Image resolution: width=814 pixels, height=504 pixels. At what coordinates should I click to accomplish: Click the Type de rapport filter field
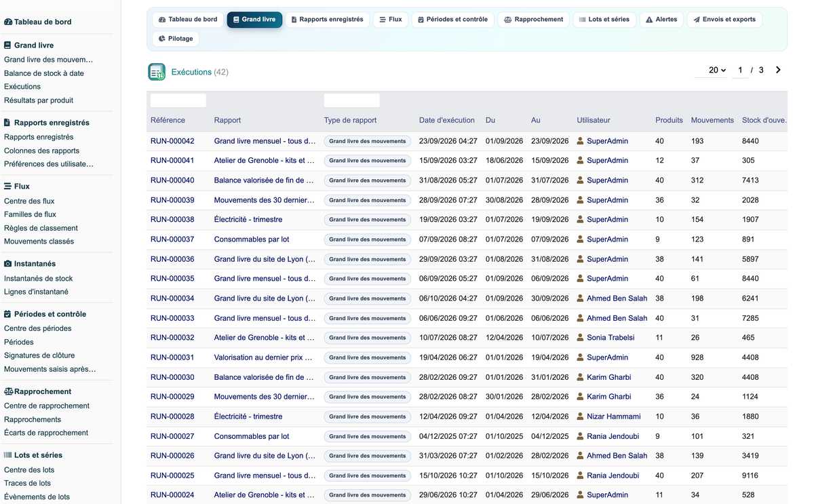point(351,100)
